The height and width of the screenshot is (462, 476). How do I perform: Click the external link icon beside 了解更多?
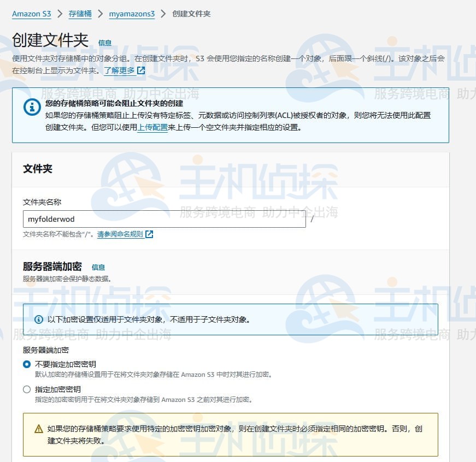[140, 70]
